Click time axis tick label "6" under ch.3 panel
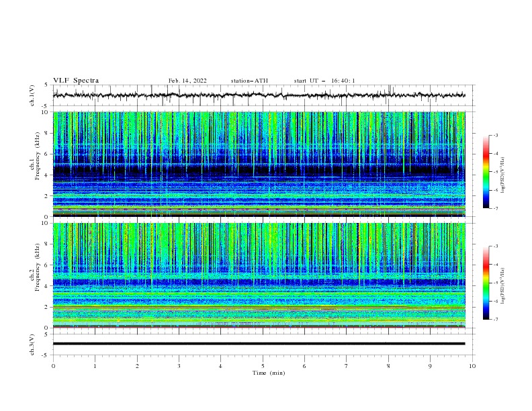 point(304,366)
